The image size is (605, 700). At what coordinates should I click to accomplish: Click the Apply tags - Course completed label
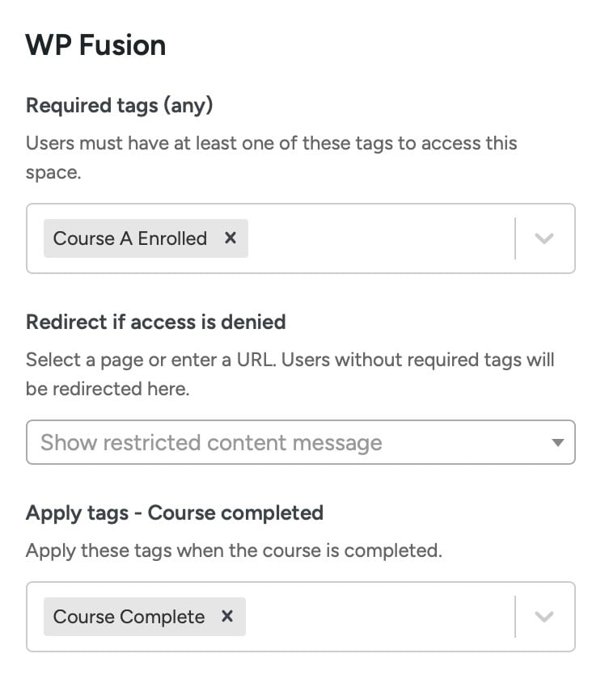click(174, 512)
